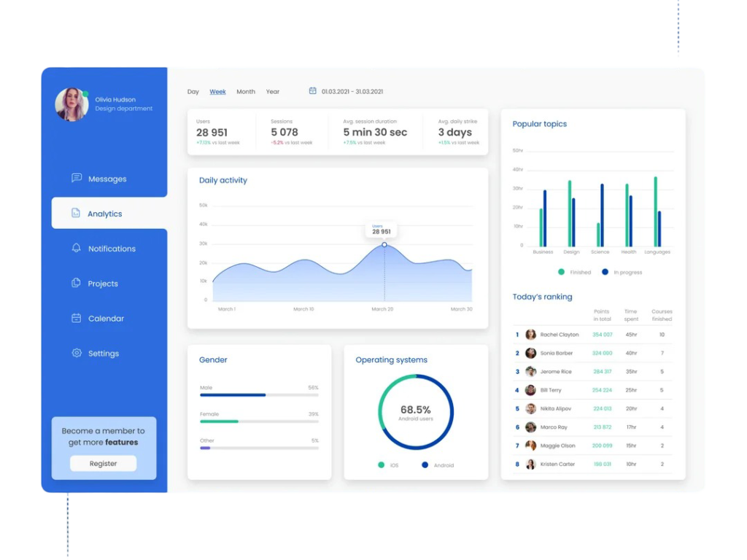This screenshot has height=560, width=747.
Task: Select the Day time range tab
Action: (193, 92)
